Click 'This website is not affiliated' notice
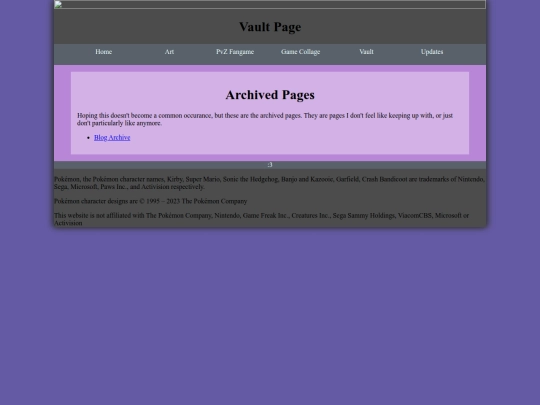The width and height of the screenshot is (540, 405). (x=261, y=219)
